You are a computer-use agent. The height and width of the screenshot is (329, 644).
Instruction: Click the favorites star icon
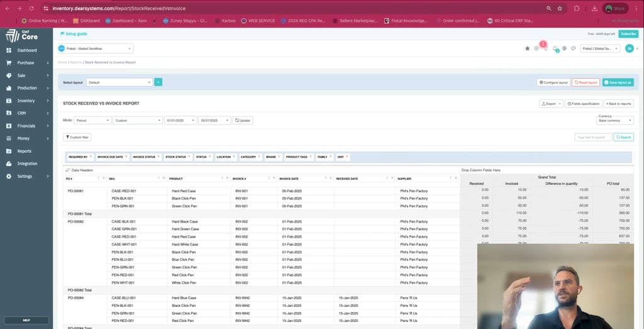[528, 48]
